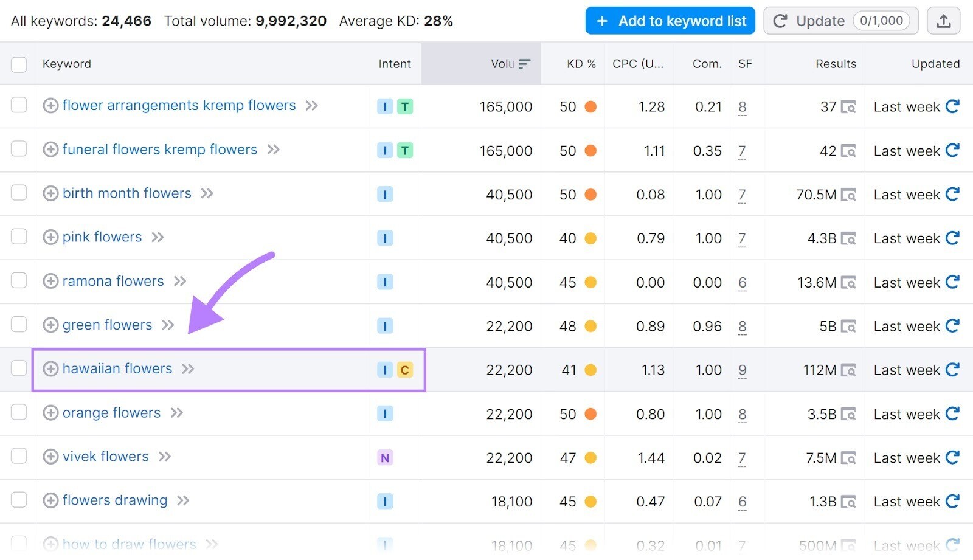
Task: Check the select-all checkbox in the table header
Action: (19, 63)
